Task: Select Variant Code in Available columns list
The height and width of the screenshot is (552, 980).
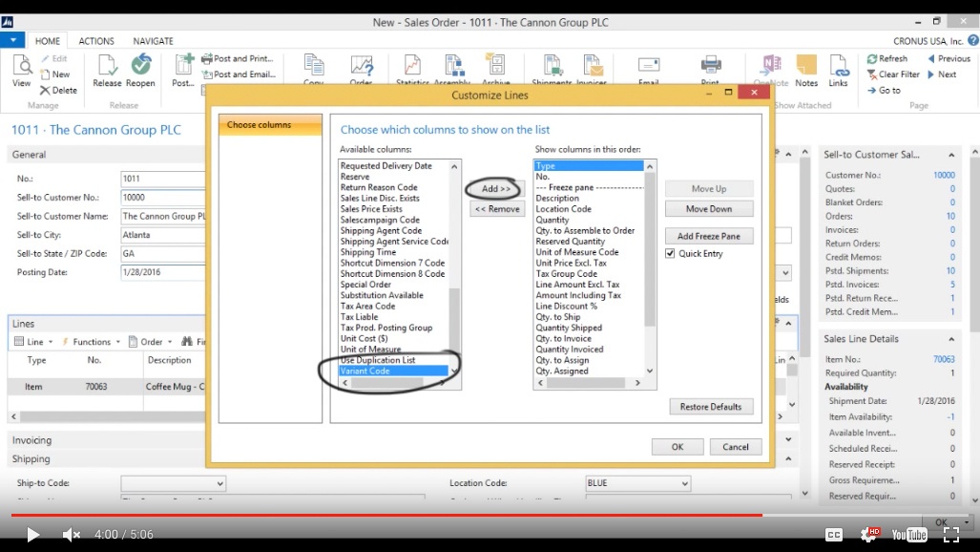Action: (x=393, y=371)
